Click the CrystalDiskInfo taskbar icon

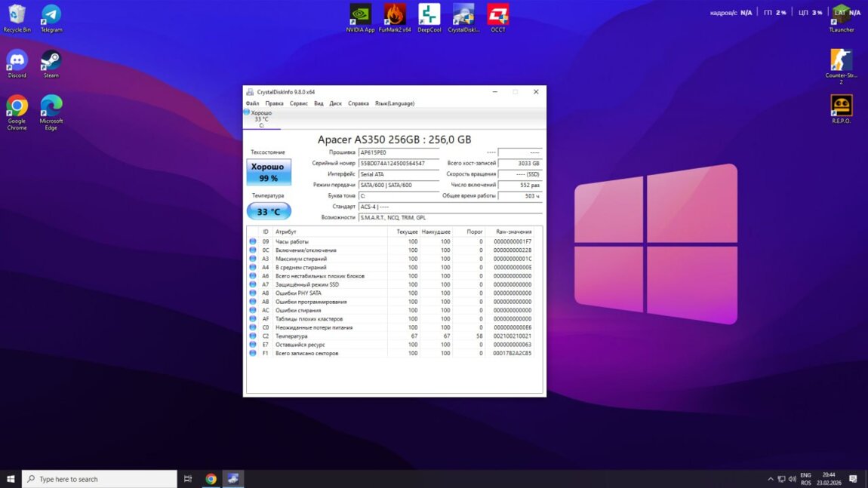coord(234,479)
